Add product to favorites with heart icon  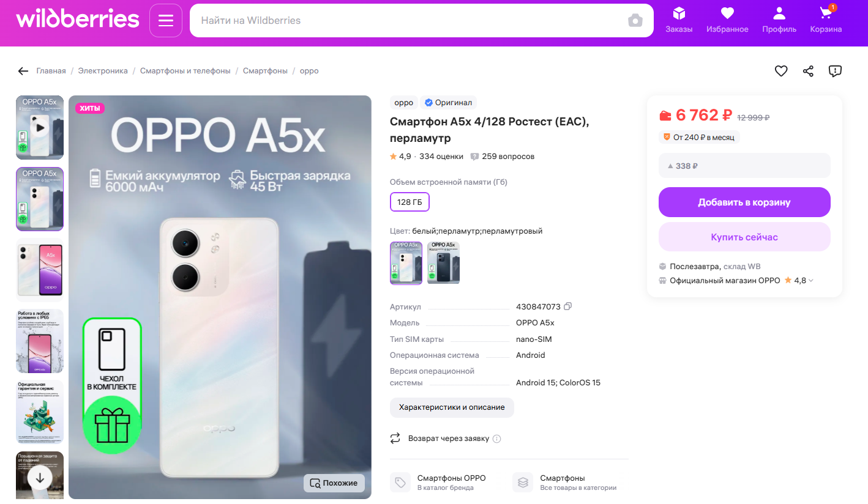(781, 71)
